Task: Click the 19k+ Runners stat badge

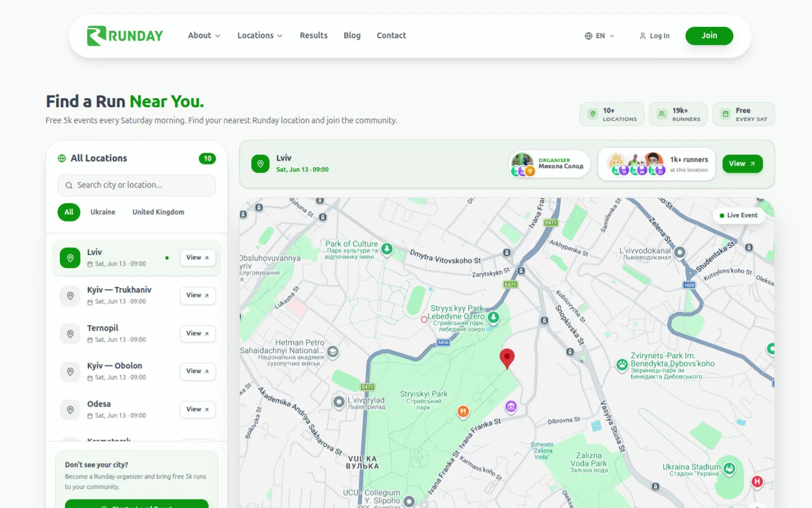Action: tap(679, 114)
